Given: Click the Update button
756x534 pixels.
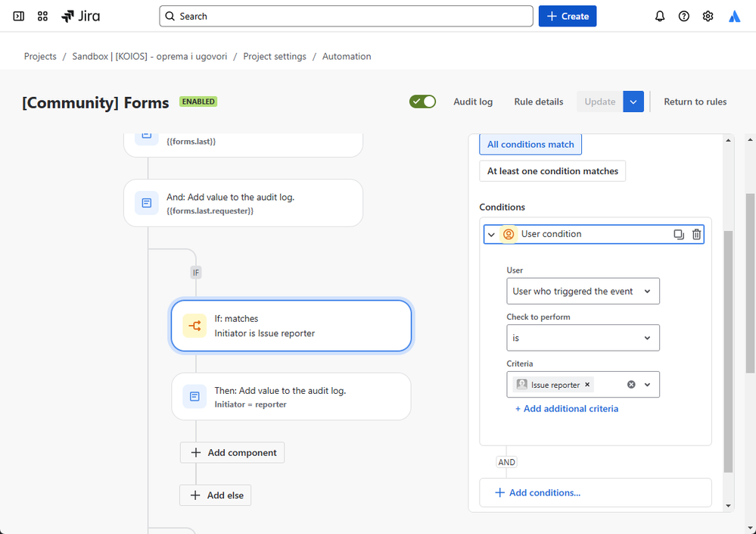Looking at the screenshot, I should coord(600,101).
